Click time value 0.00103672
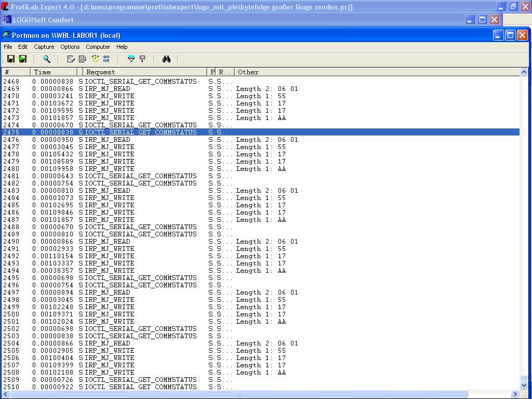 point(52,103)
